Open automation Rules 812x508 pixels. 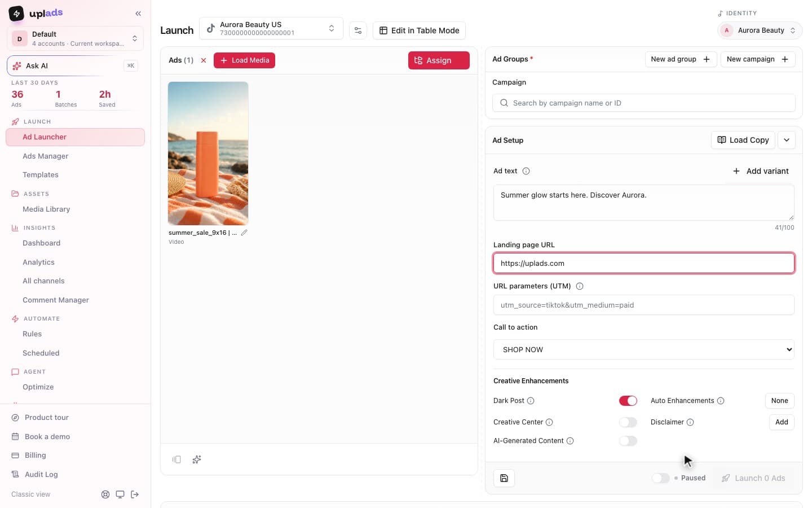[32, 334]
